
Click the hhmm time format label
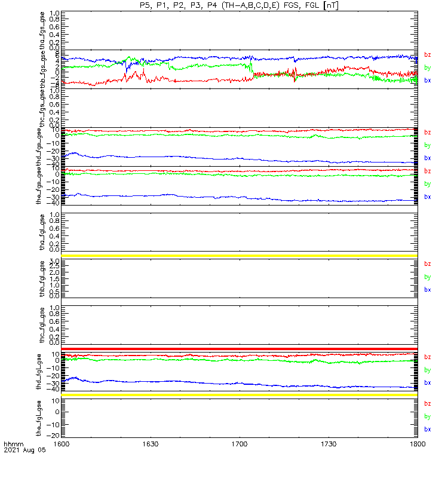coord(13,444)
